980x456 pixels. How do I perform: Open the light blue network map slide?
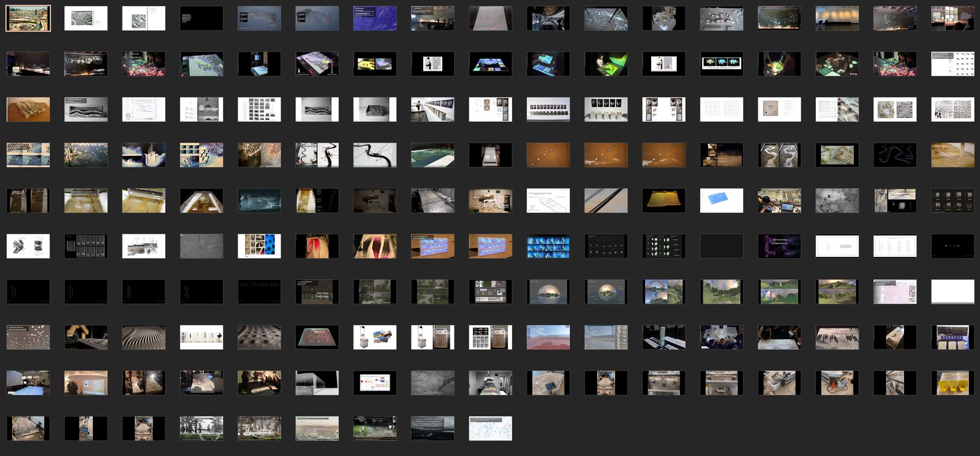click(490, 428)
